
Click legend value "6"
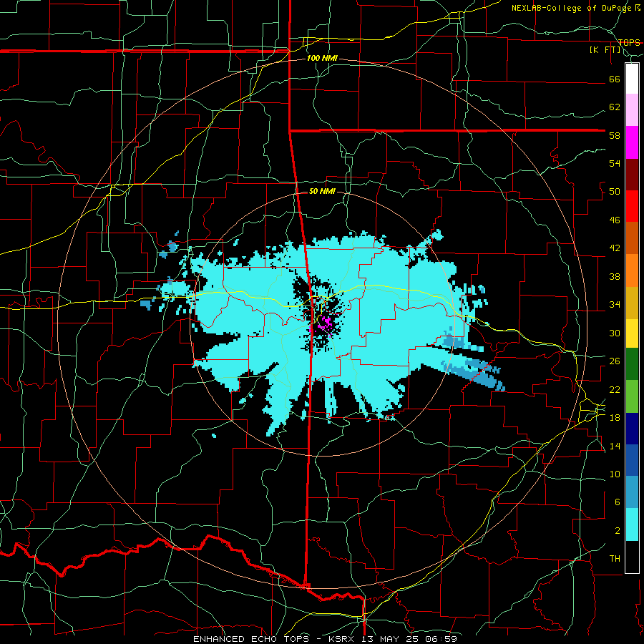coord(617,502)
